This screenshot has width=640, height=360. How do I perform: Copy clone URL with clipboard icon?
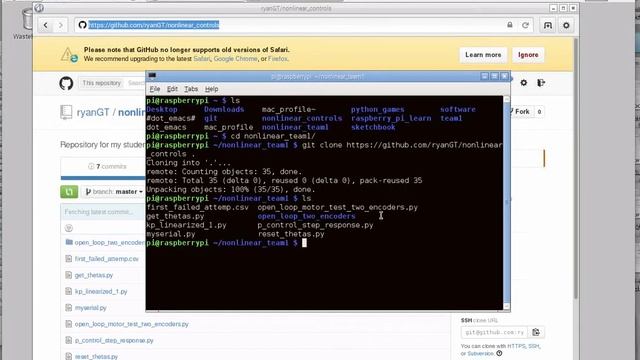pyautogui.click(x=536, y=332)
